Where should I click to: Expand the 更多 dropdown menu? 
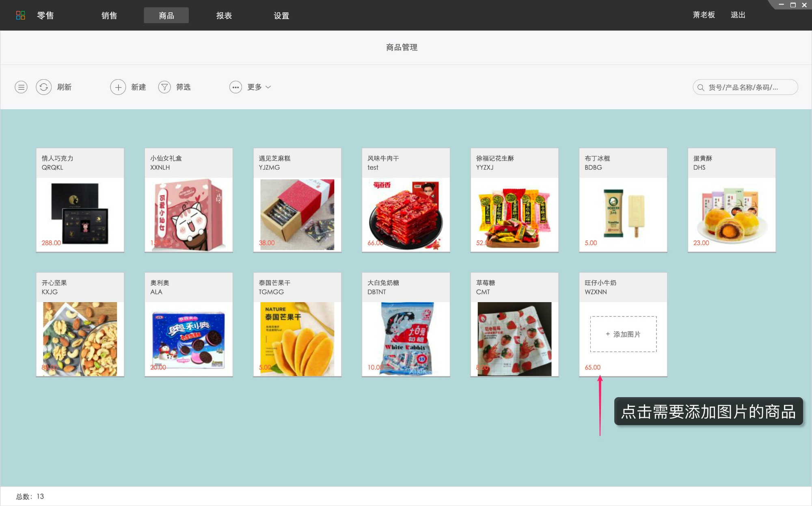click(254, 87)
